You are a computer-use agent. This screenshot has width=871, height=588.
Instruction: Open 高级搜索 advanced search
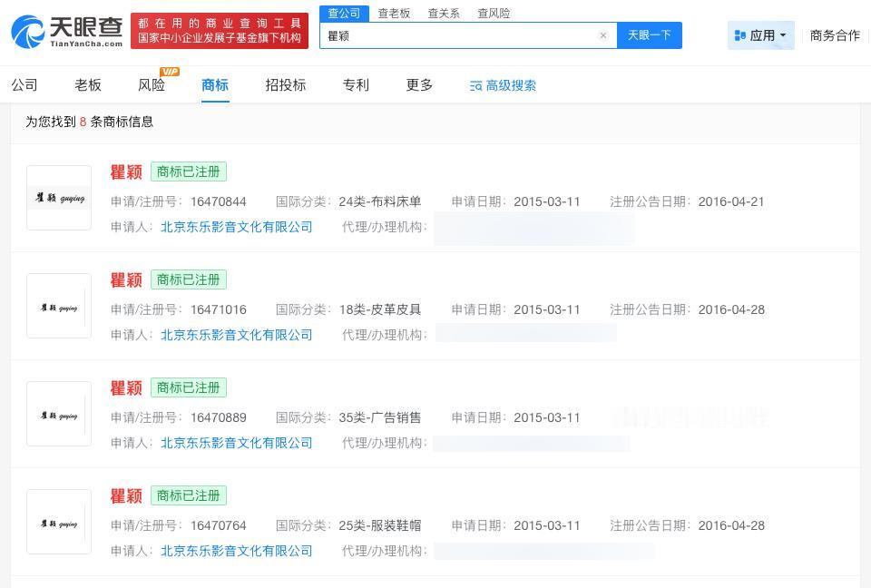pyautogui.click(x=503, y=85)
